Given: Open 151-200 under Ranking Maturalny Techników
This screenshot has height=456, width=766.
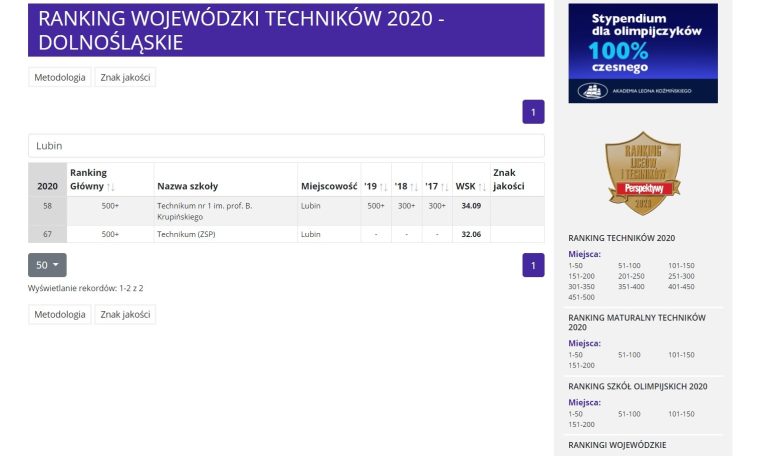Looking at the screenshot, I should 581,365.
